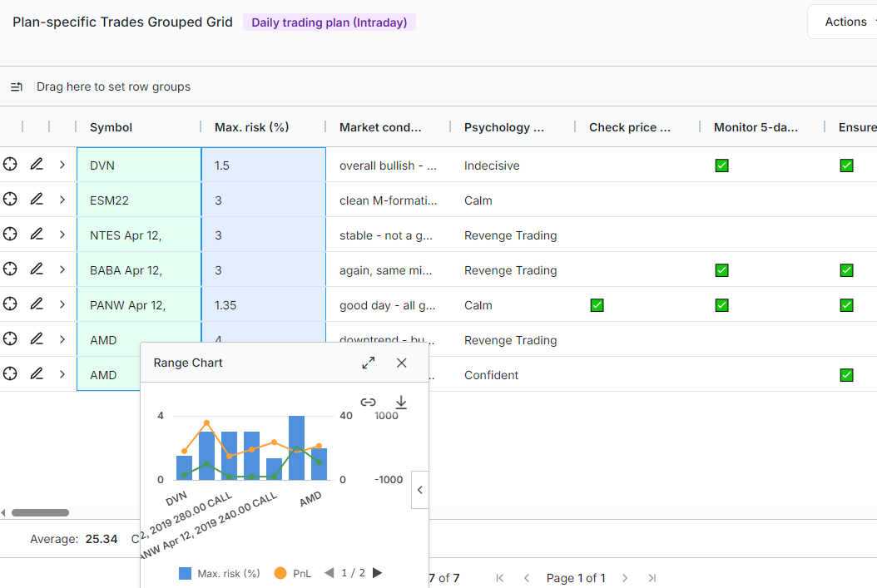This screenshot has width=877, height=588.
Task: Jump to last page using pagination icon
Action: click(652, 577)
